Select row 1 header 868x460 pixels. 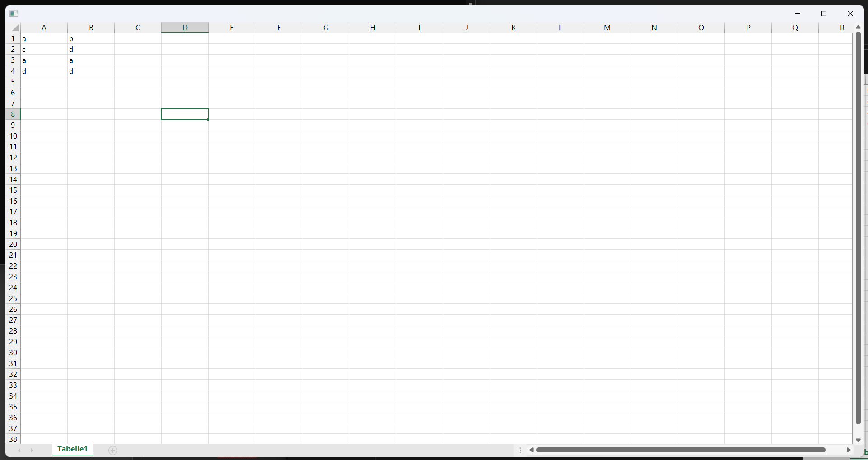tap(13, 38)
